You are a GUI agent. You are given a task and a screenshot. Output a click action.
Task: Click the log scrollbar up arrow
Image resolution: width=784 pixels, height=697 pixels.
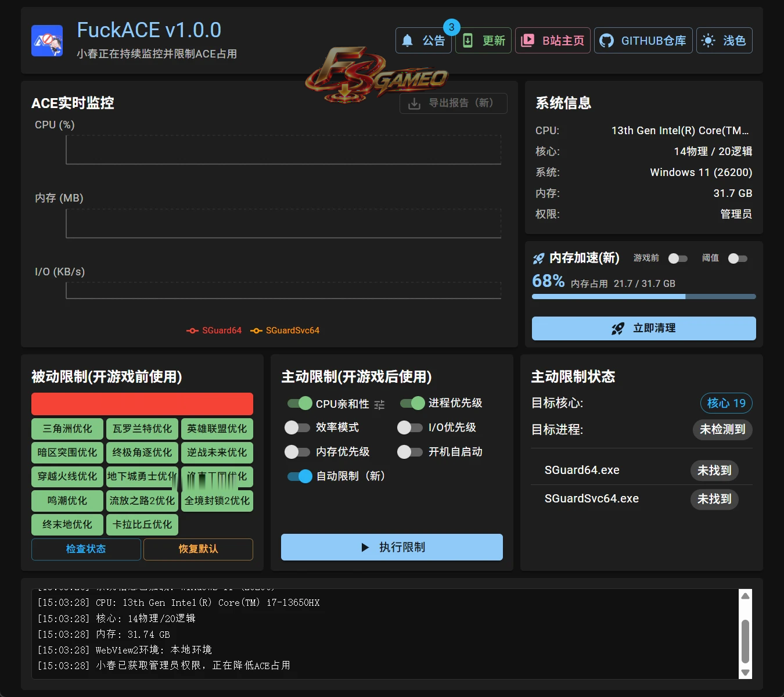coord(746,596)
